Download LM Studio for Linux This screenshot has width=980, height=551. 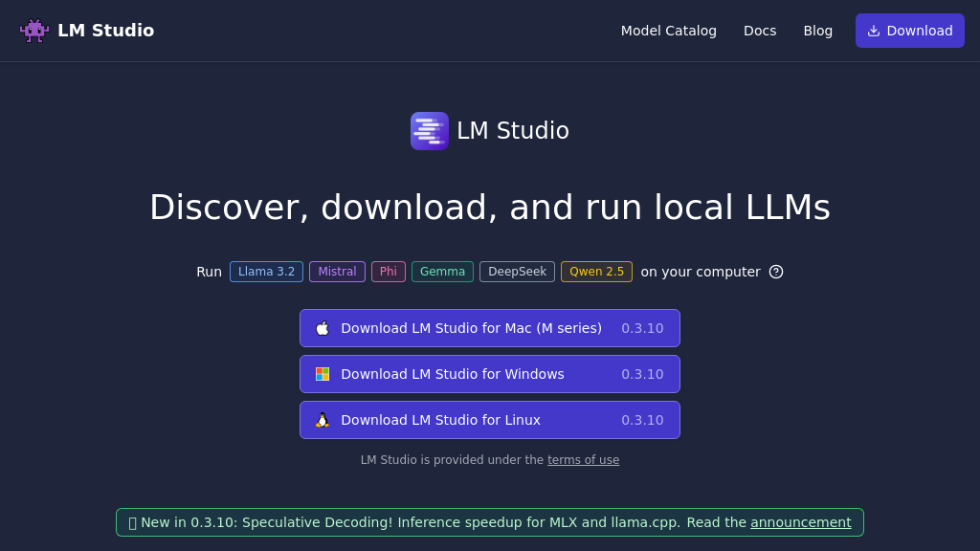(x=490, y=420)
